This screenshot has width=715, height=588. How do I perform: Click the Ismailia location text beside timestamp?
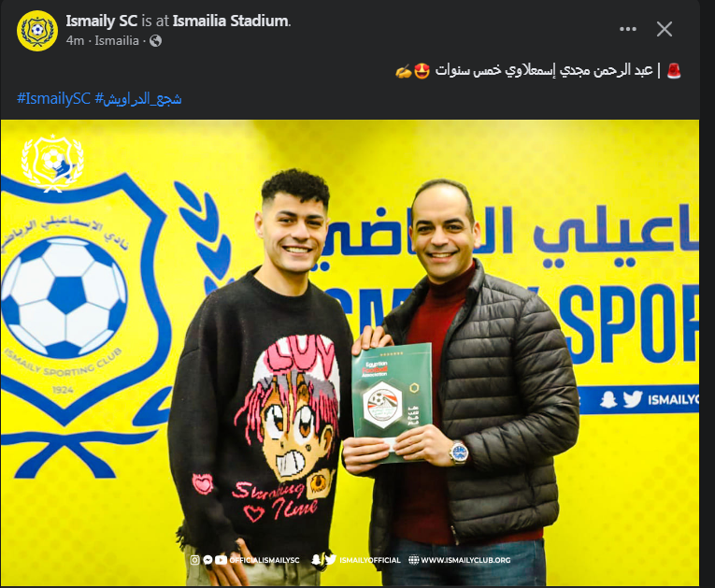click(117, 40)
